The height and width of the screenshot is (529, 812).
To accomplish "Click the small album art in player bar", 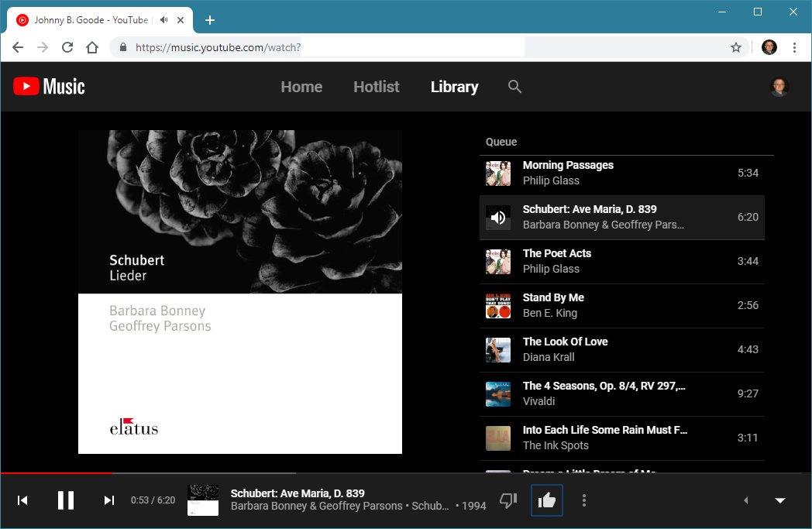I will pyautogui.click(x=203, y=500).
